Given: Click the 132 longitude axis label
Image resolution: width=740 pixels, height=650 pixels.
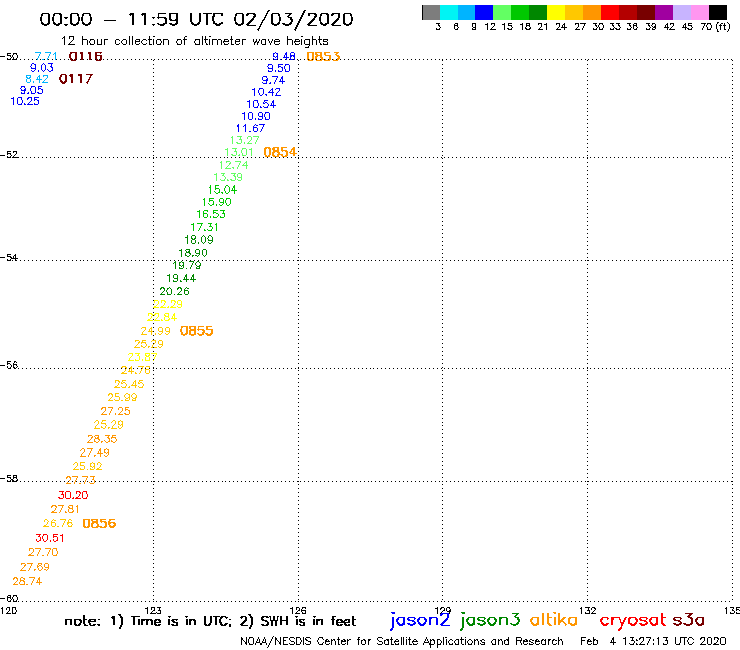Looking at the screenshot, I should (588, 610).
